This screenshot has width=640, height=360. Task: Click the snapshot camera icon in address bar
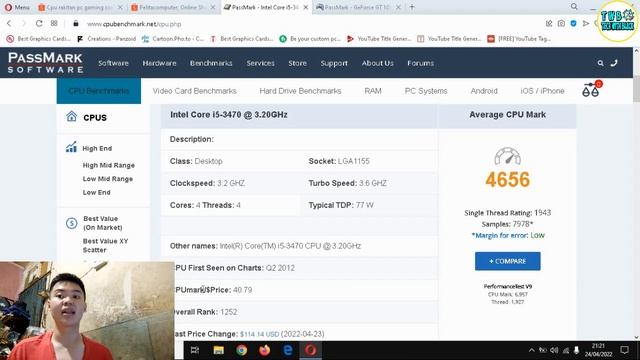(561, 24)
